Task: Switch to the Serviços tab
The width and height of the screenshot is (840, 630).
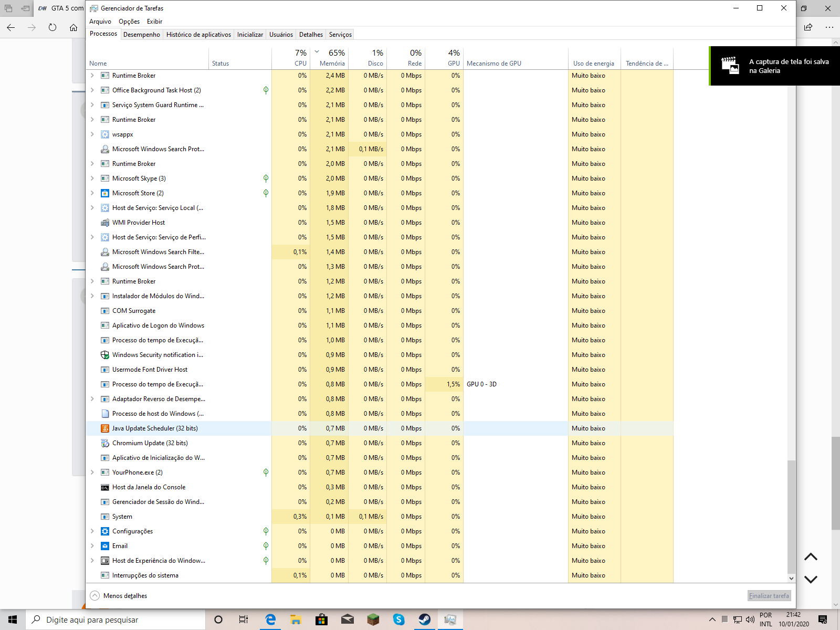Action: tap(340, 35)
